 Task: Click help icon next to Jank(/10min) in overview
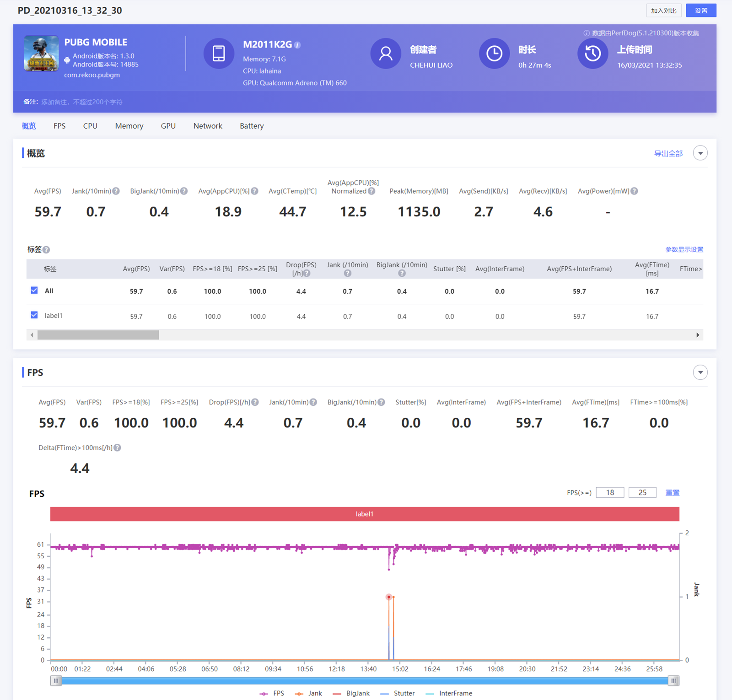[x=116, y=191]
